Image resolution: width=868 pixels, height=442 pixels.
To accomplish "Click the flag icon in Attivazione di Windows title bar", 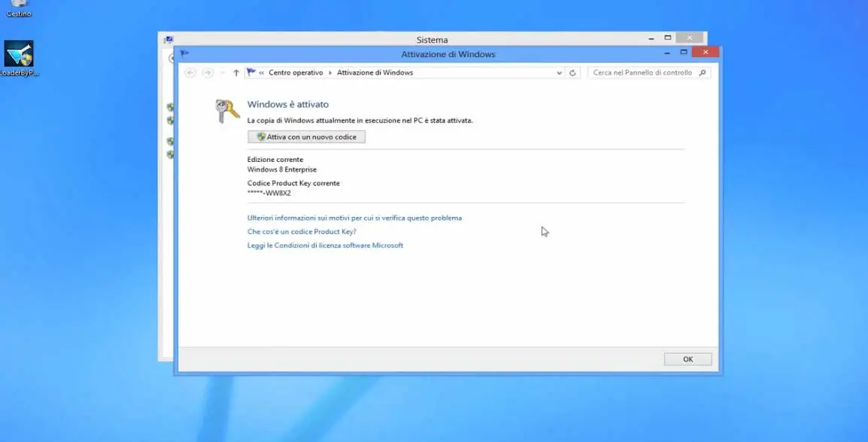I will coord(184,53).
